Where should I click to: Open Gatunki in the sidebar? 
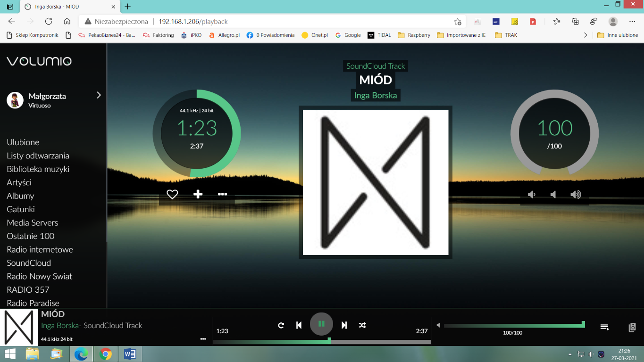tap(21, 209)
